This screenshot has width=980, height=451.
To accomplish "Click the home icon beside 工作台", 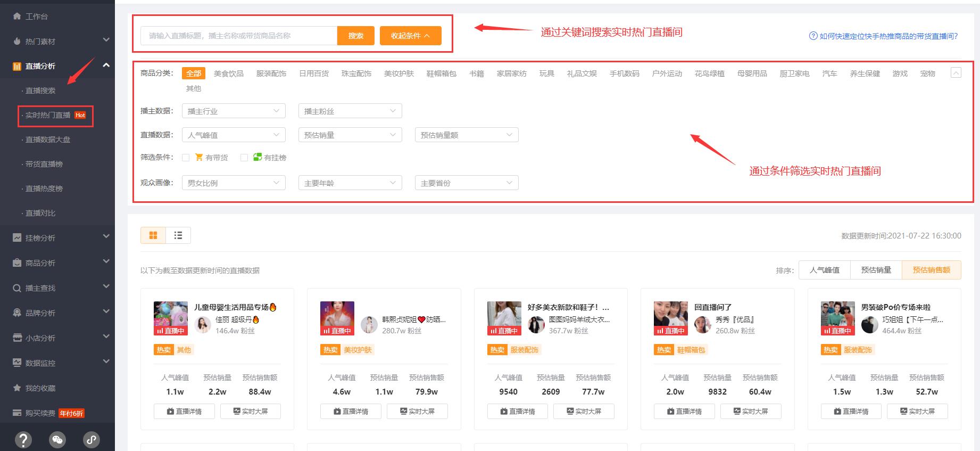I will 17,16.
